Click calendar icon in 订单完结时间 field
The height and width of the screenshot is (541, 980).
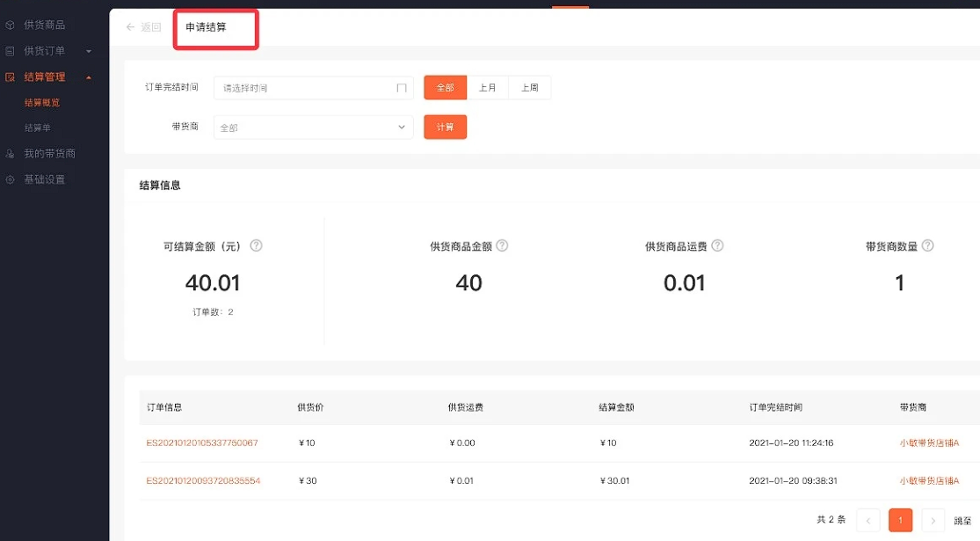click(402, 88)
